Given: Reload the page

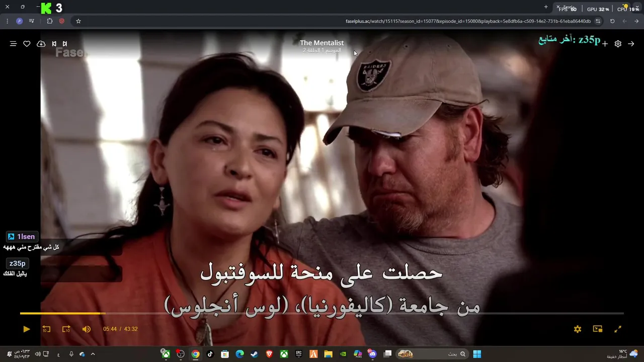Looking at the screenshot, I should click(612, 21).
